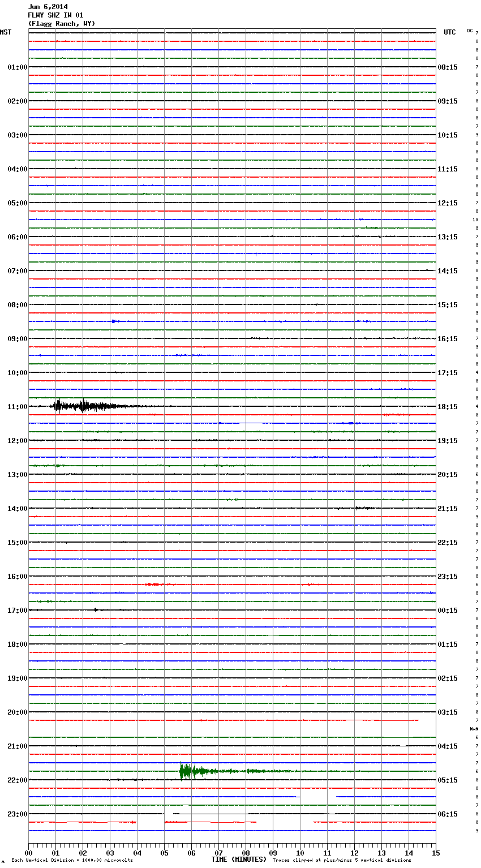Click the NaN value in DC column
The height and width of the screenshot is (868, 481).
click(474, 729)
